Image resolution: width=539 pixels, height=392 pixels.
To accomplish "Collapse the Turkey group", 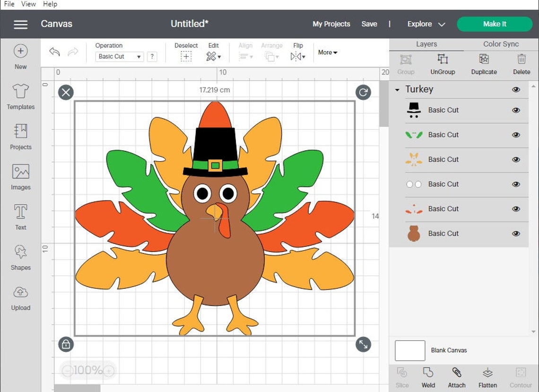I will (396, 89).
